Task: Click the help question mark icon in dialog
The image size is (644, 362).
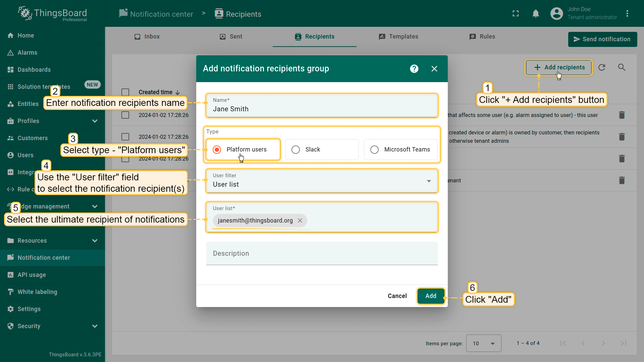Action: pyautogui.click(x=414, y=69)
